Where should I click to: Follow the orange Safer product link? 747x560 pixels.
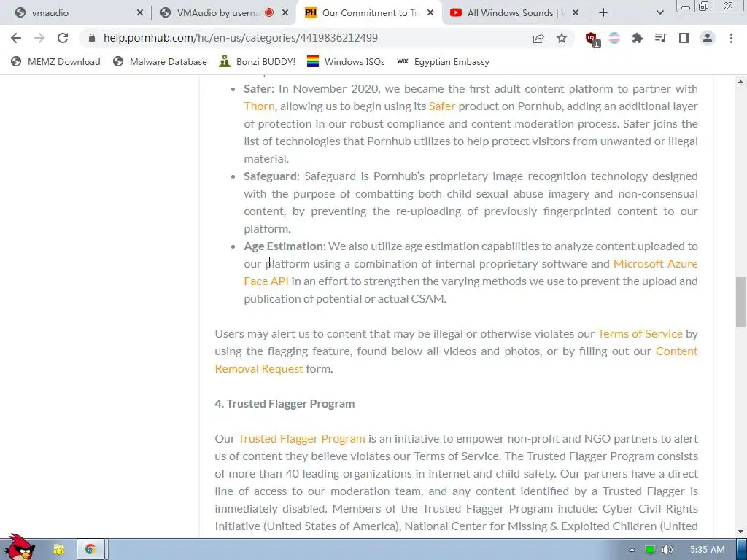click(x=441, y=106)
